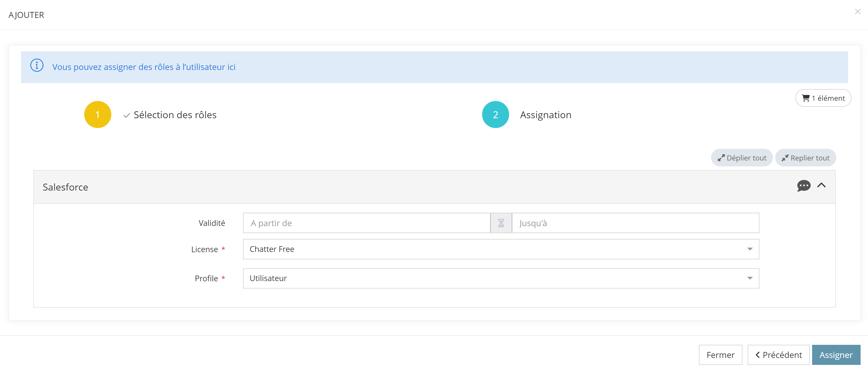Click the Déplier tout icon button
Screen dimensions: 868x373
click(742, 158)
